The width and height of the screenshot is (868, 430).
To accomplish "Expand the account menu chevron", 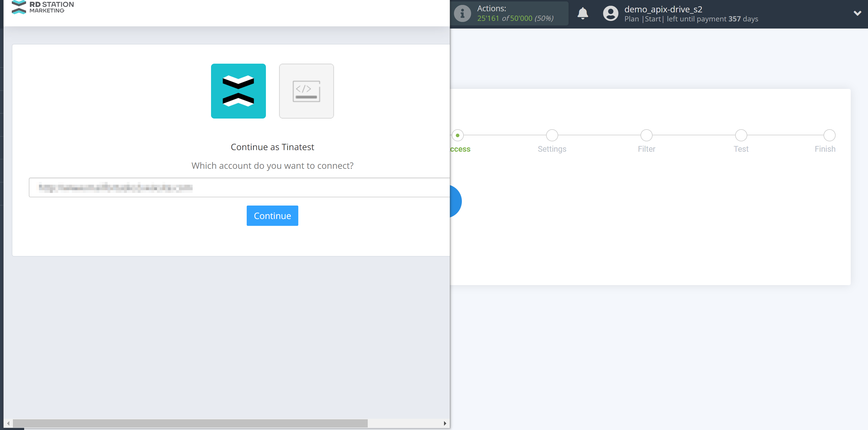I will 857,13.
